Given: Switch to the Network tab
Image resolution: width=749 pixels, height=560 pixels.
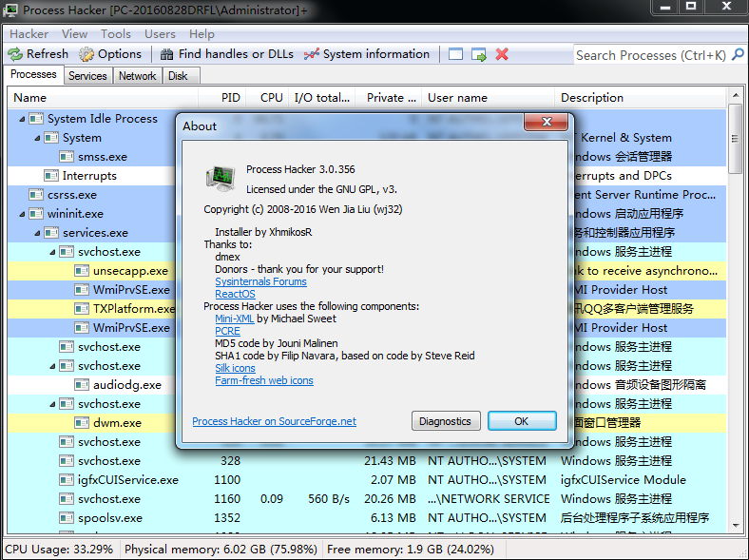Looking at the screenshot, I should click(x=138, y=76).
